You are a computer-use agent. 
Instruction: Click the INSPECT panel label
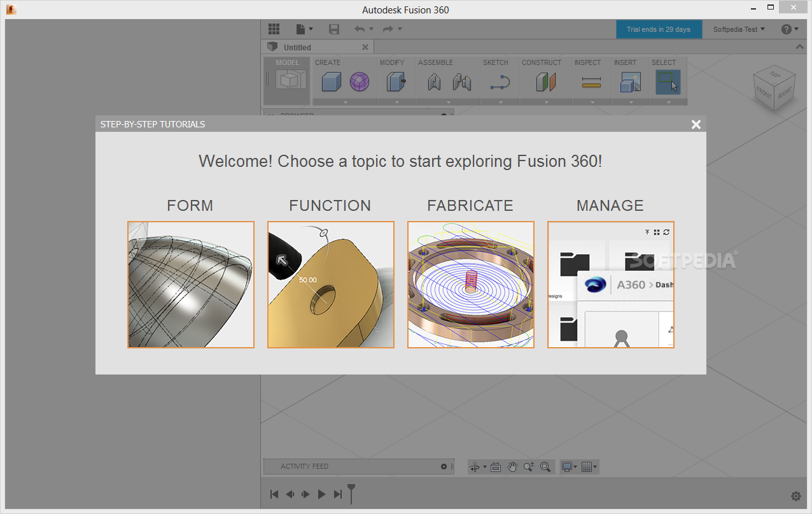pyautogui.click(x=587, y=62)
